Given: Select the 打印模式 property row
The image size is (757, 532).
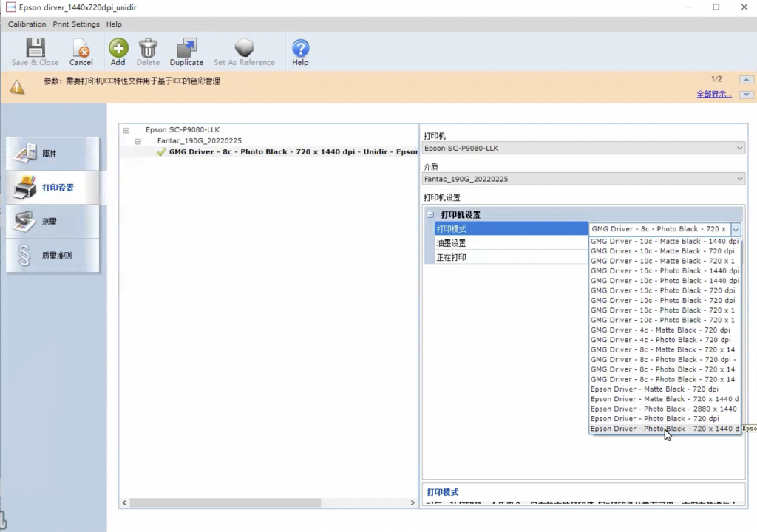Looking at the screenshot, I should [x=511, y=229].
